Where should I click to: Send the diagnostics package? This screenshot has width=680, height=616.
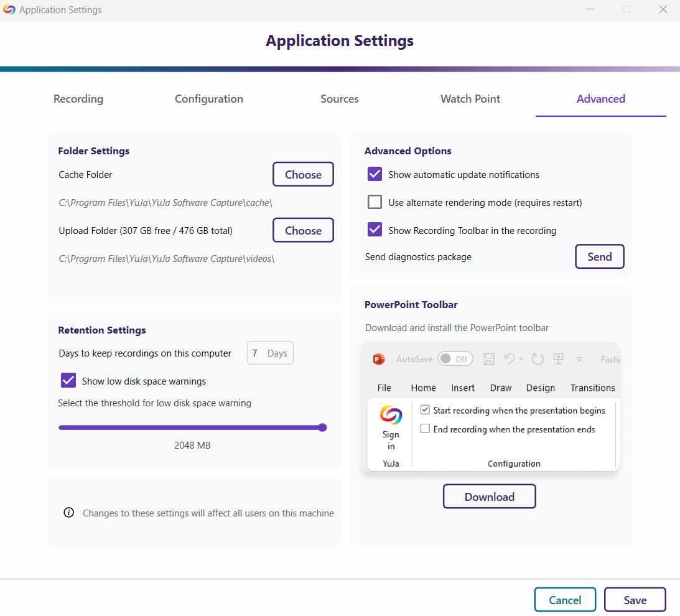click(600, 256)
